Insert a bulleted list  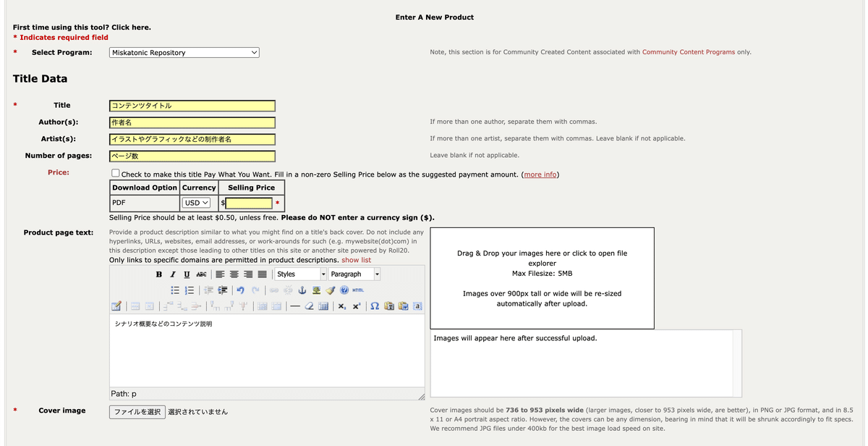[x=175, y=290]
